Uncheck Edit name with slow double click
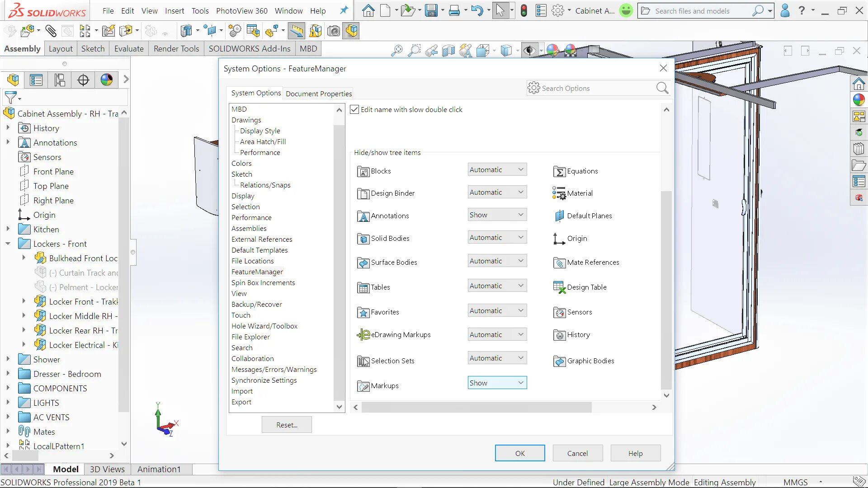This screenshot has height=488, width=868. pyautogui.click(x=355, y=109)
